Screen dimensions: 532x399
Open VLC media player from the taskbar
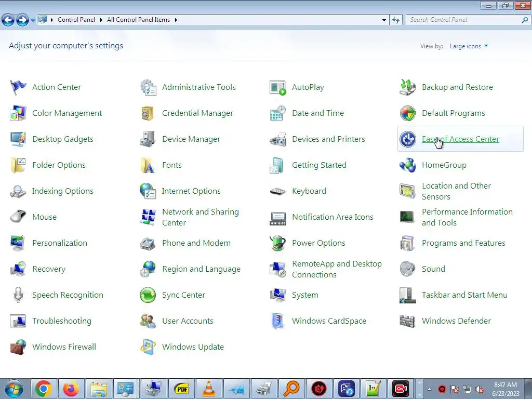(209, 389)
